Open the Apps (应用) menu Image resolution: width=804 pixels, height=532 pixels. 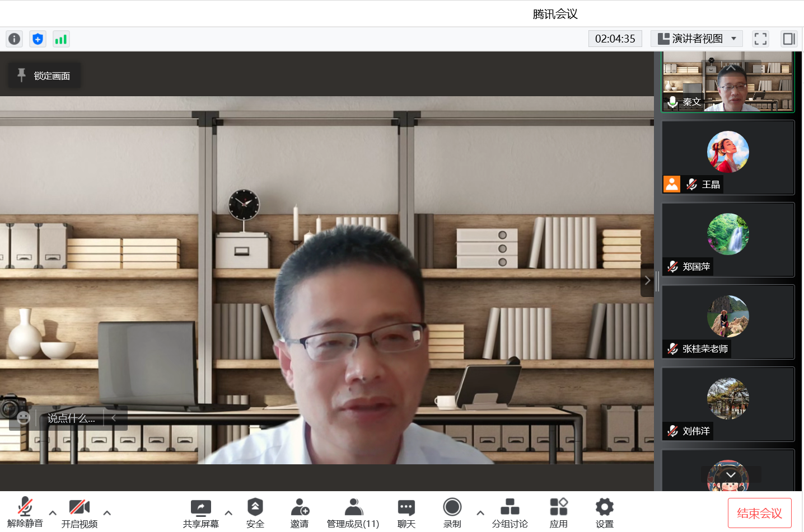pos(558,513)
